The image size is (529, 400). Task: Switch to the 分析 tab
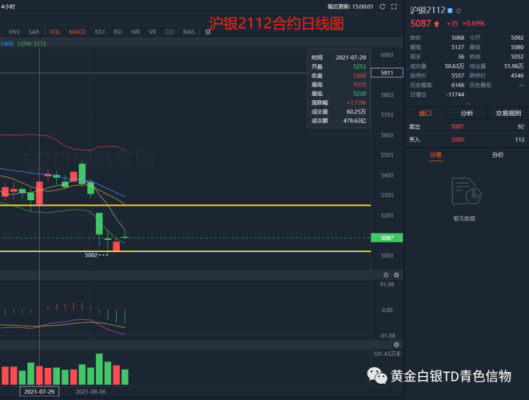467,113
